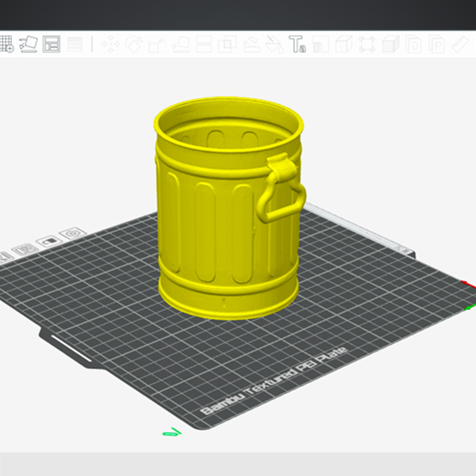Image resolution: width=476 pixels, height=476 pixels.
Task: Select the Support Painting tool
Action: tap(250, 44)
